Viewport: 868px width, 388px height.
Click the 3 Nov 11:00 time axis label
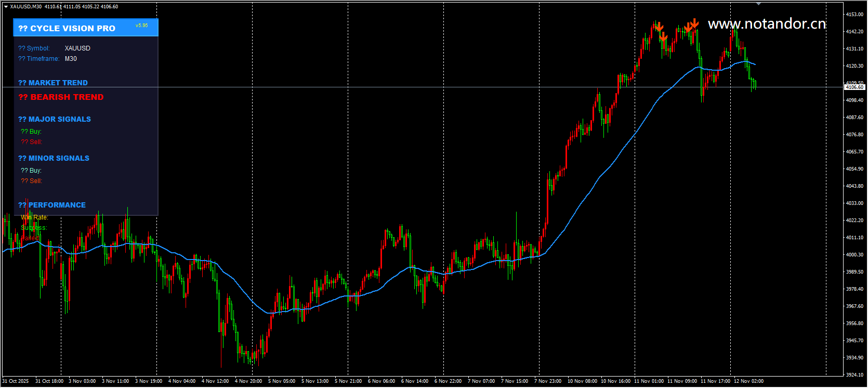[x=115, y=381]
